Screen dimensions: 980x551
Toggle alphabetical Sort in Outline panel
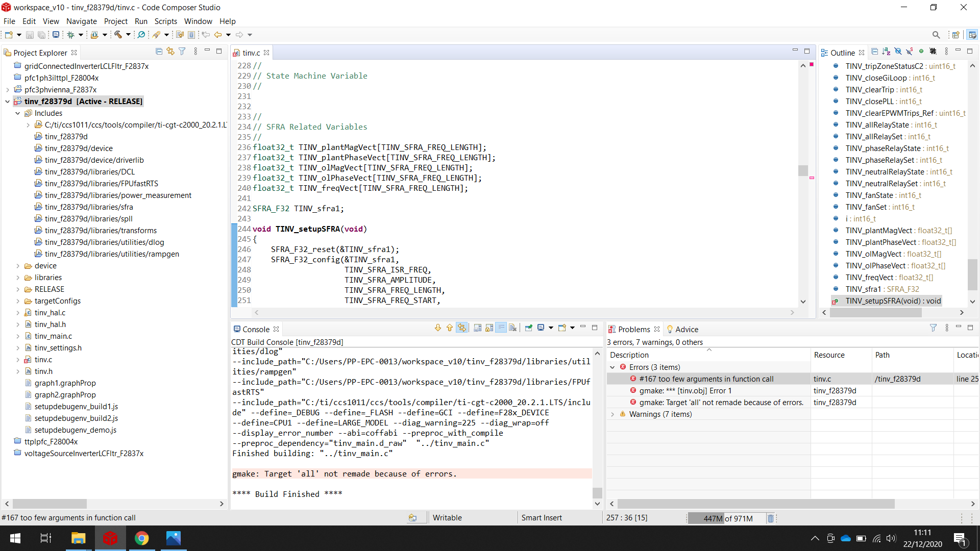click(886, 52)
